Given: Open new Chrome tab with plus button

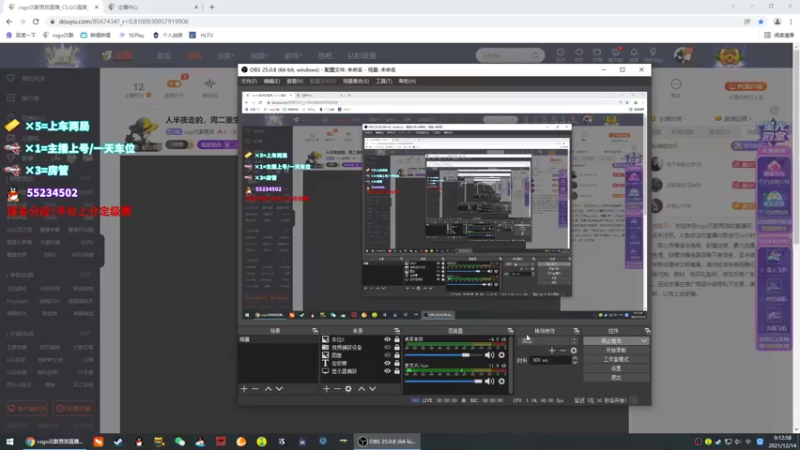Looking at the screenshot, I should pos(212,7).
